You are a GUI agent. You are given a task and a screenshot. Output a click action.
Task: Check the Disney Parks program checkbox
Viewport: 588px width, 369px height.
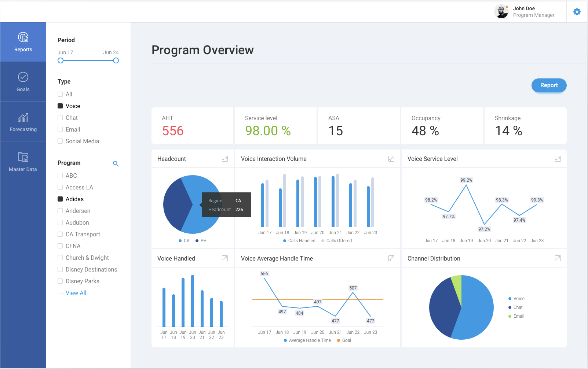pyautogui.click(x=60, y=281)
